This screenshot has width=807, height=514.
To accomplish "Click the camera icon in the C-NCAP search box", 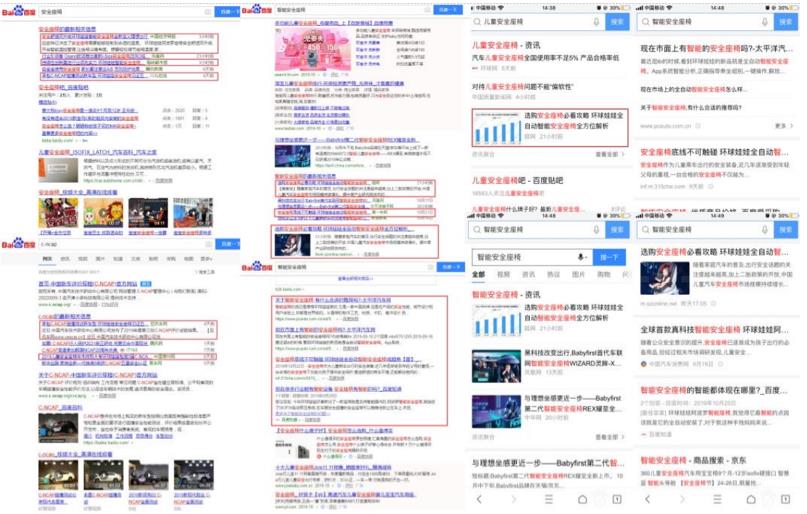I will click(208, 244).
